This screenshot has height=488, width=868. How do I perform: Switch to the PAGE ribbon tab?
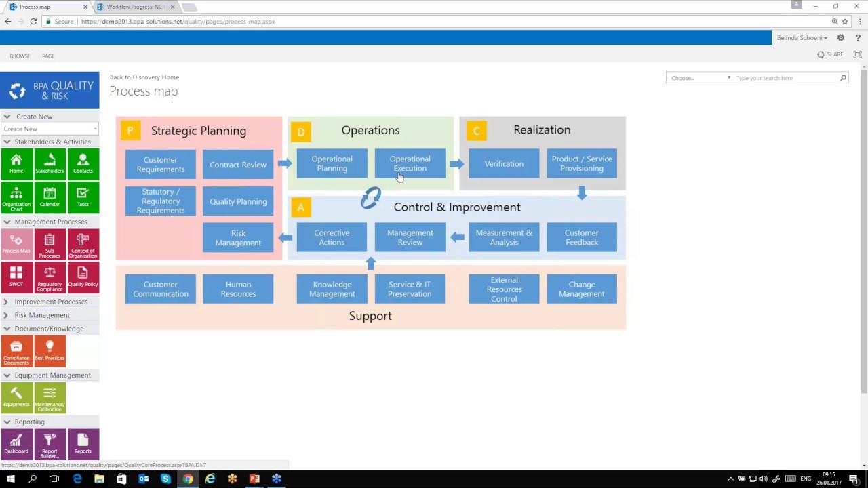tap(48, 56)
